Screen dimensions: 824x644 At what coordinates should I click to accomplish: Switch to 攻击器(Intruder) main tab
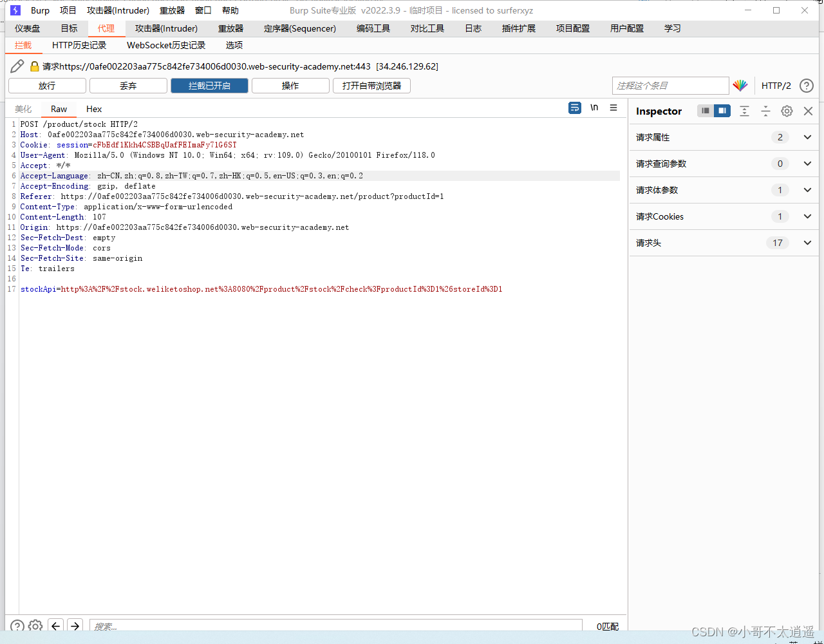tap(166, 28)
